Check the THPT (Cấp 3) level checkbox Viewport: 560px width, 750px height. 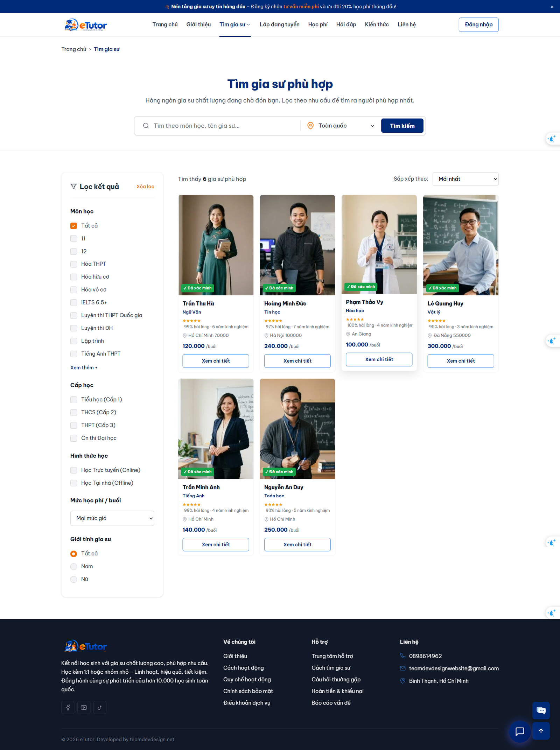(x=73, y=425)
